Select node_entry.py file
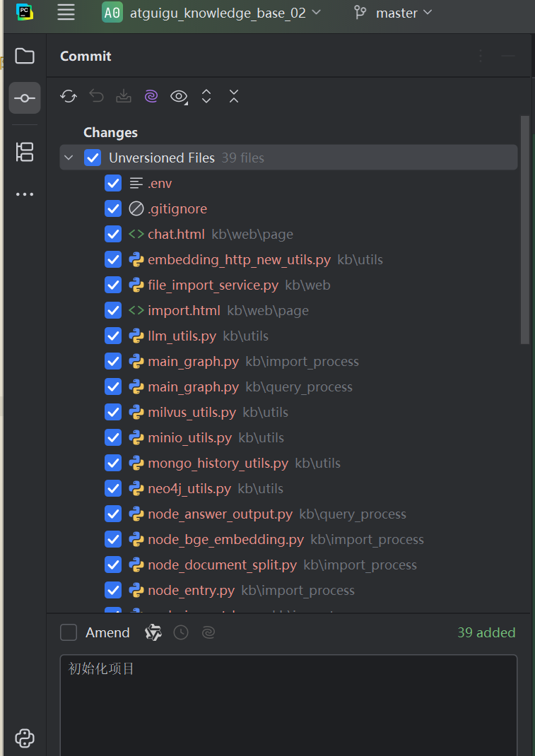Screen dimensions: 535x756 click(191, 591)
